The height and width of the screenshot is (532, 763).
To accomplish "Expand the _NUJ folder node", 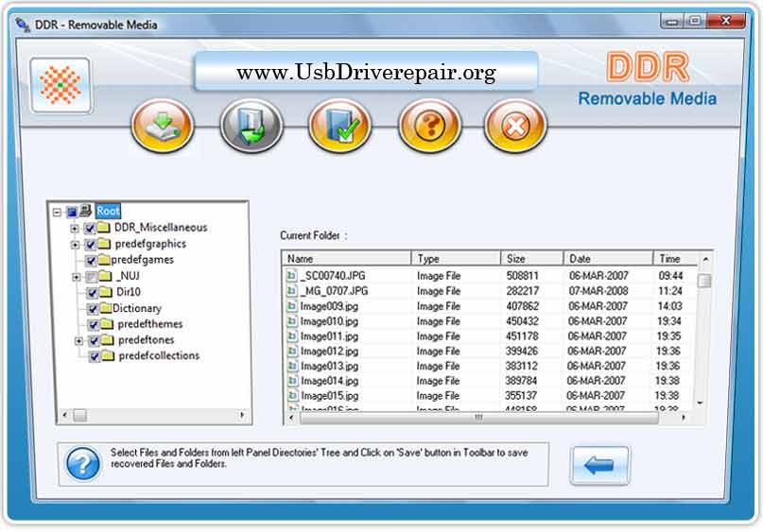I will pos(77,277).
